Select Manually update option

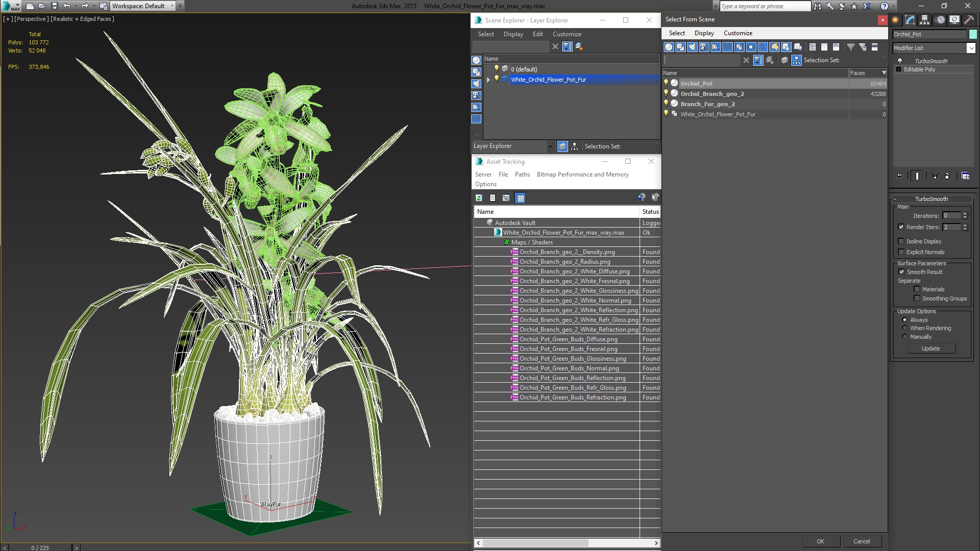coord(904,337)
